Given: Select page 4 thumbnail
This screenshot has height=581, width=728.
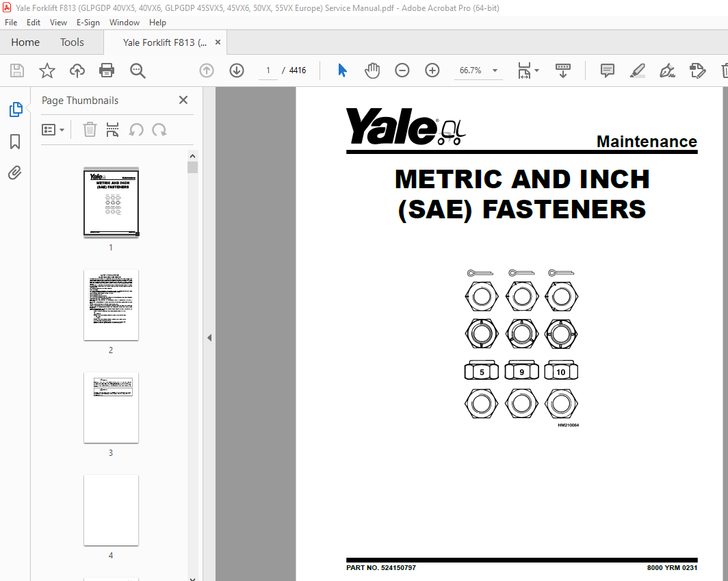Looking at the screenshot, I should coord(111,510).
